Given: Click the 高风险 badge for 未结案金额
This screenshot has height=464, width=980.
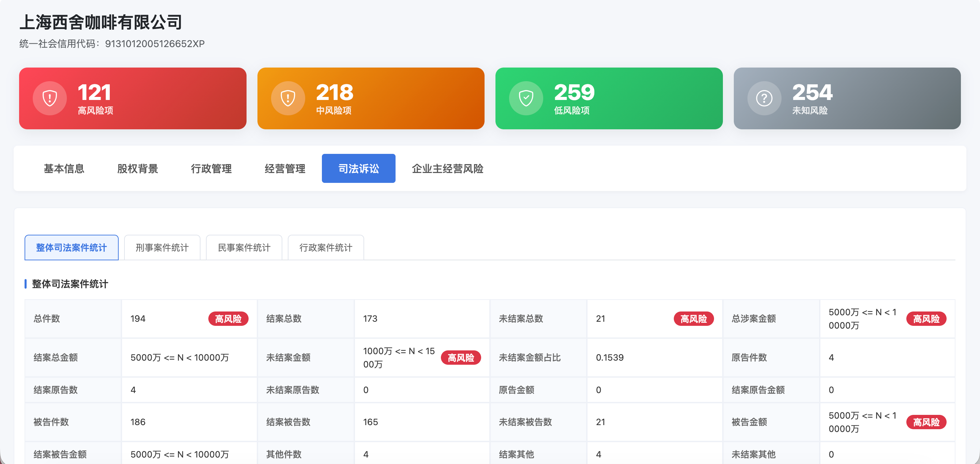Looking at the screenshot, I should [x=461, y=358].
